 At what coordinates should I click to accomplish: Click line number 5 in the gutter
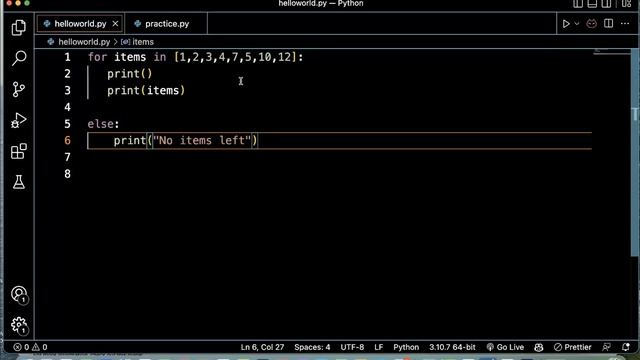[67, 124]
